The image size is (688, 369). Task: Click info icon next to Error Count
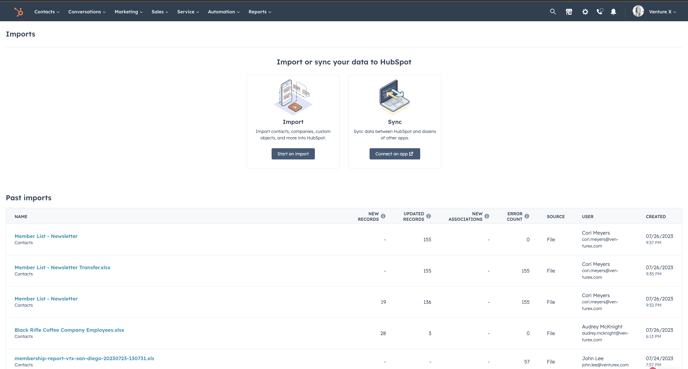pyautogui.click(x=527, y=216)
